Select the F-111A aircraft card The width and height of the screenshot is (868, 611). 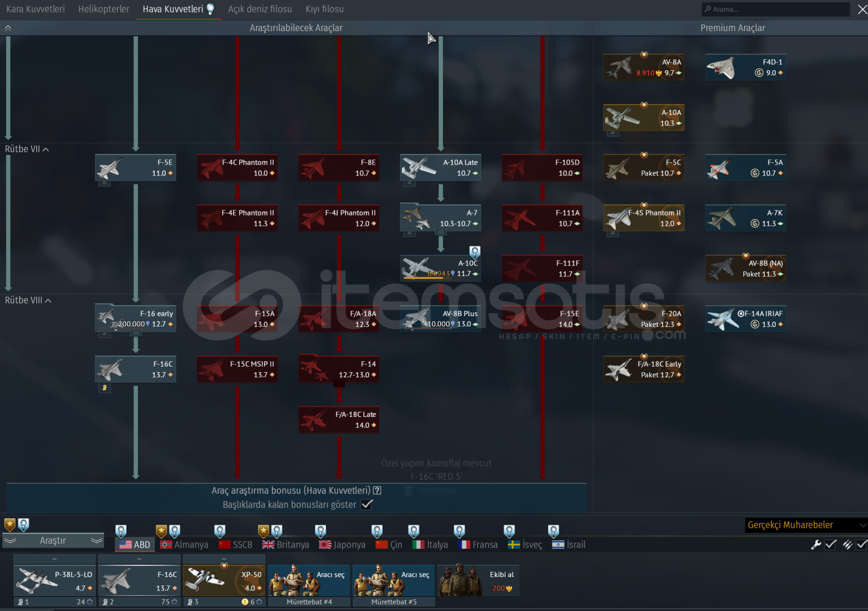(x=542, y=218)
